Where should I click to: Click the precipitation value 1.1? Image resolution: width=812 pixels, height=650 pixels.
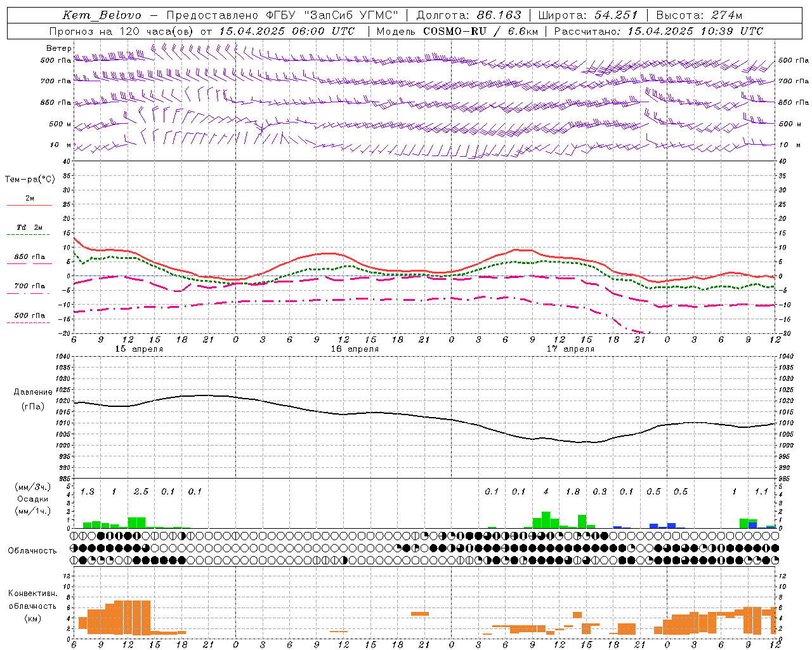(x=761, y=492)
